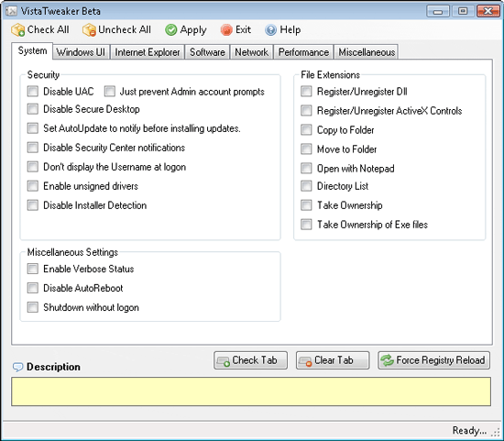The height and width of the screenshot is (441, 504).
Task: Open the Performance tab
Action: (303, 52)
